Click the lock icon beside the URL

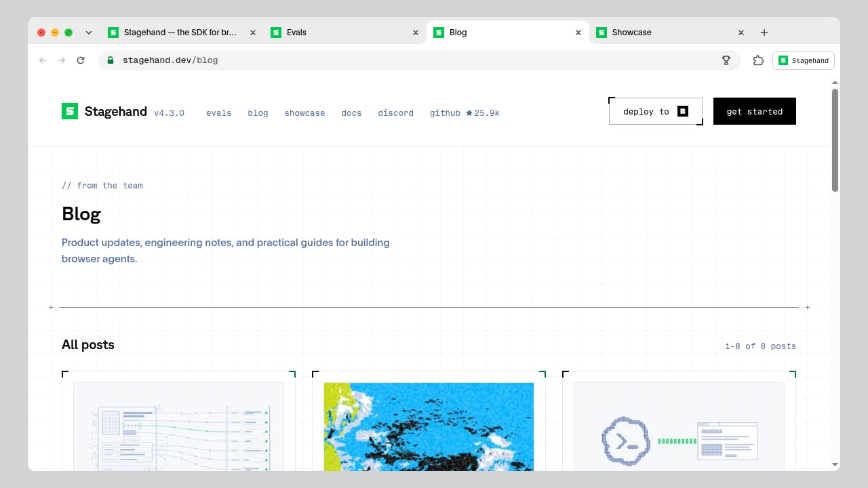point(111,60)
